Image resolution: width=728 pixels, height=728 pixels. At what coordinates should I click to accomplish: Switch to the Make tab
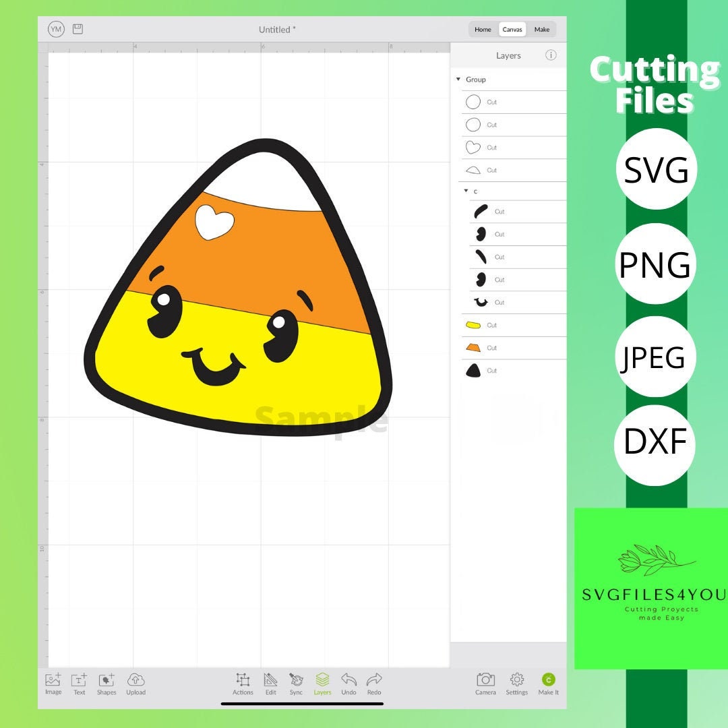[x=542, y=29]
